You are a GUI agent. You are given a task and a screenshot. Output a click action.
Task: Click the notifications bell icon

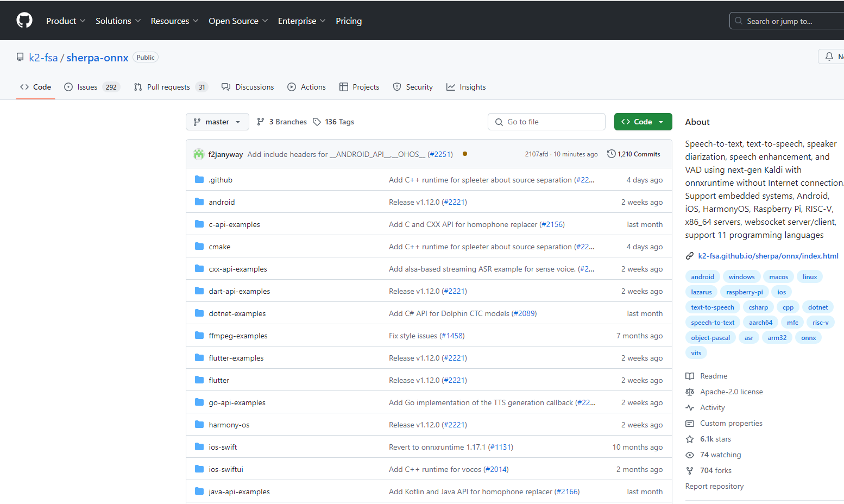[829, 56]
